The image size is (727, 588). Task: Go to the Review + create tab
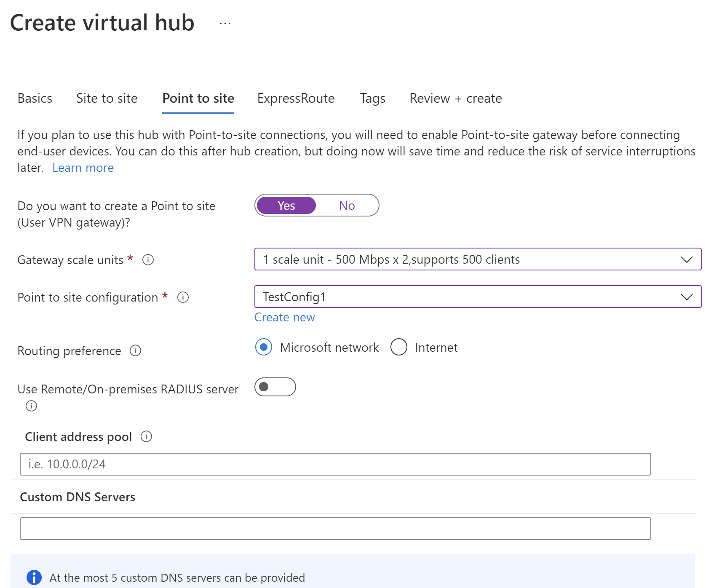pos(455,98)
